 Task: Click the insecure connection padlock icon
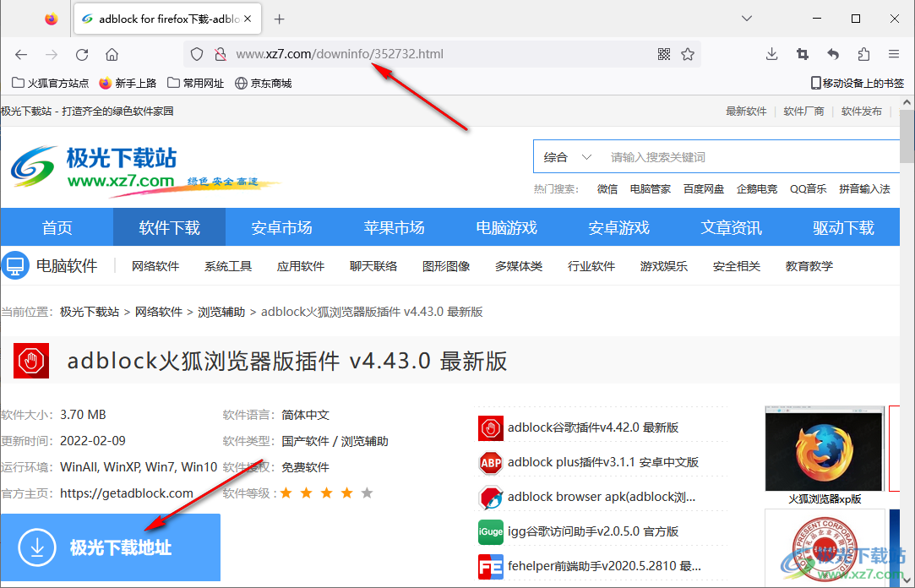pyautogui.click(x=221, y=54)
